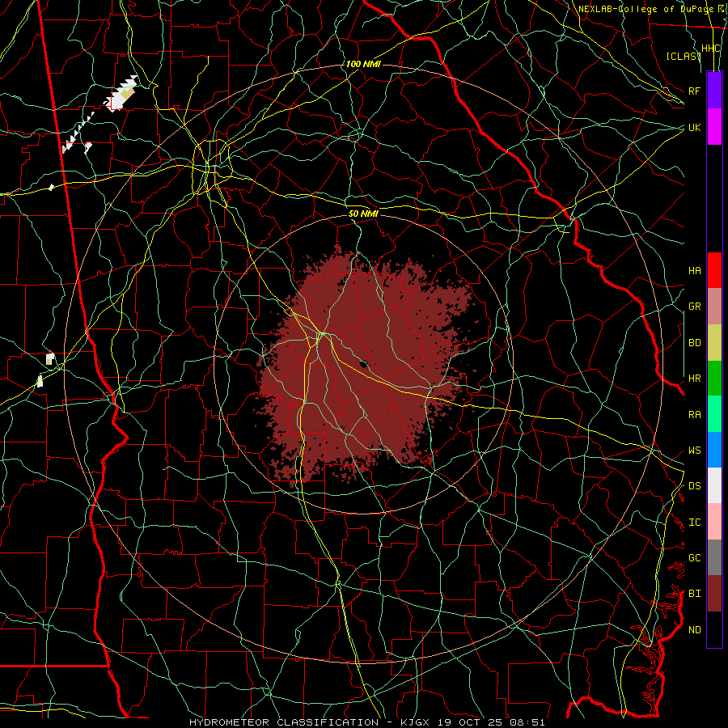Click the white dry-snow echo patch with the yellow core
Screen dimensions: 728x728
point(122,94)
